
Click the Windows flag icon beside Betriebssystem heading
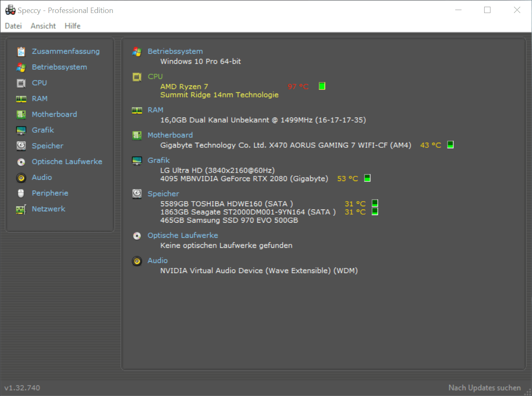(137, 52)
